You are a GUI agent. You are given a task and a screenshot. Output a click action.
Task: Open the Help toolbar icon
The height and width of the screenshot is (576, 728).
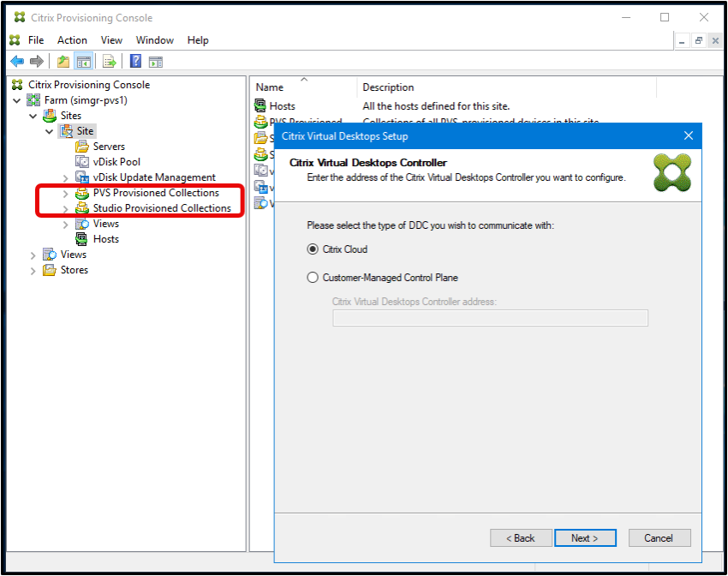click(x=134, y=61)
